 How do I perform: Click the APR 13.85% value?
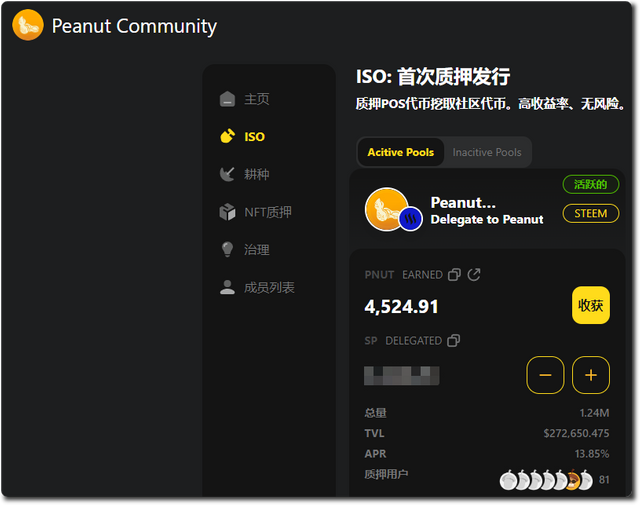[592, 454]
